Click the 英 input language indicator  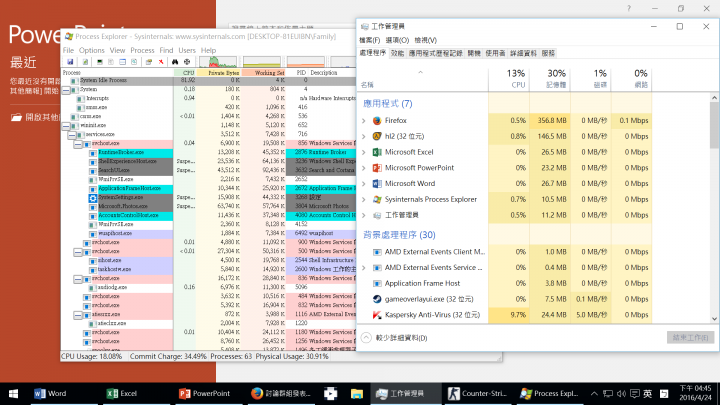647,394
